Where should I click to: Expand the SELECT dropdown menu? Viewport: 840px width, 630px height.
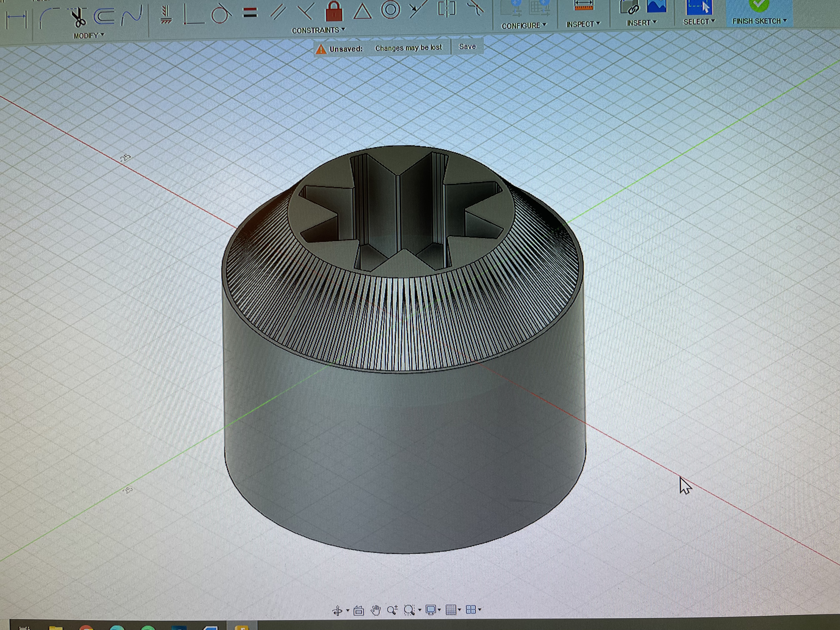coord(699,22)
